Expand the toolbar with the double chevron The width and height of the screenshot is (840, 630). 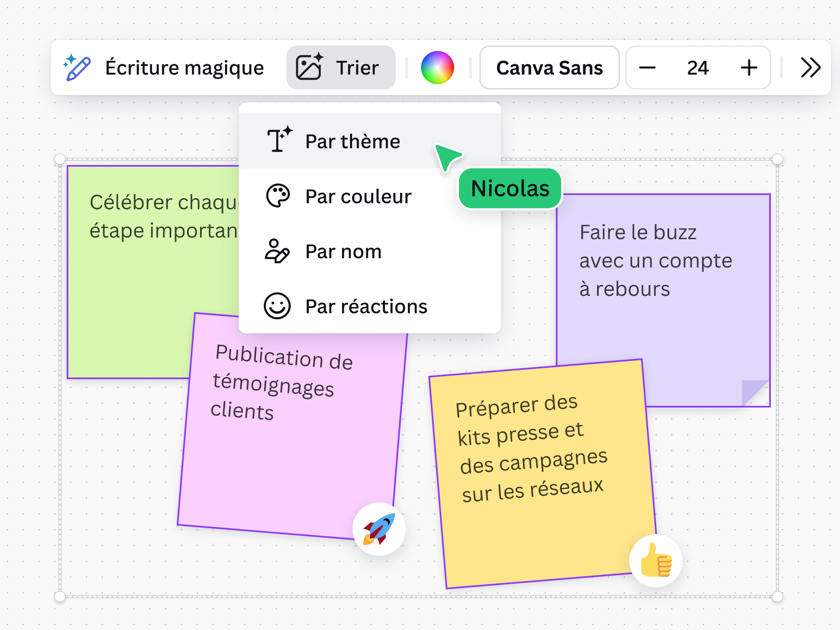click(x=810, y=67)
